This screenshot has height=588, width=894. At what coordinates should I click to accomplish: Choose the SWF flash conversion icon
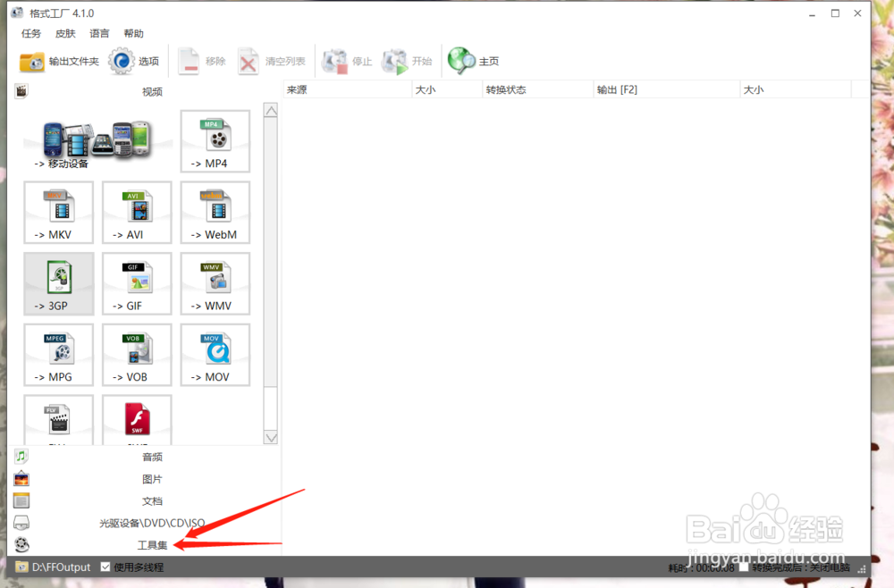tap(137, 420)
